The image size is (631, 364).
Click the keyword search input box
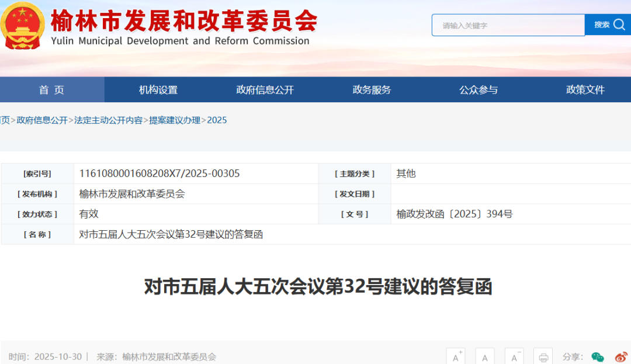(x=507, y=25)
